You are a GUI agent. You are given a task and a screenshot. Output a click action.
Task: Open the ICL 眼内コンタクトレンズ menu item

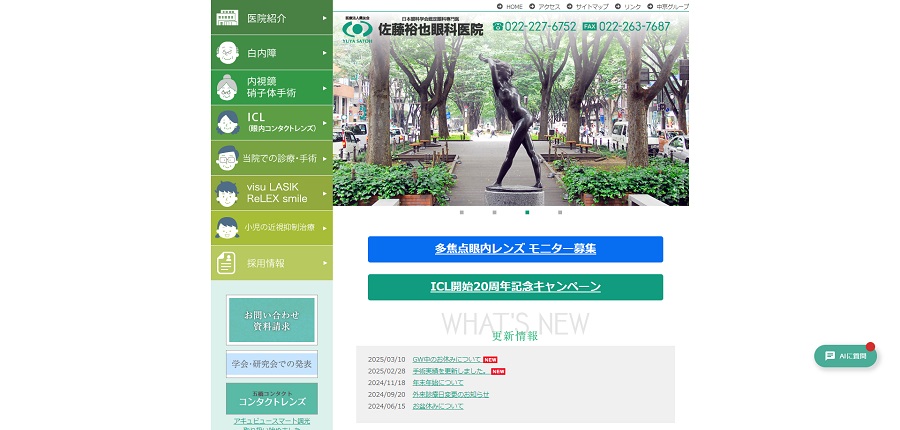[272, 122]
